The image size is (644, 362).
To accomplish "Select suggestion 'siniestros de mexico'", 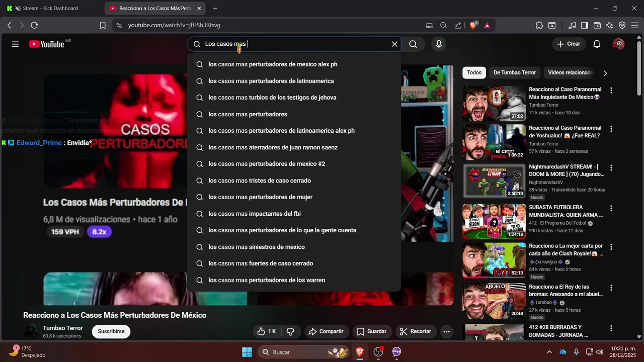I will [x=294, y=247].
